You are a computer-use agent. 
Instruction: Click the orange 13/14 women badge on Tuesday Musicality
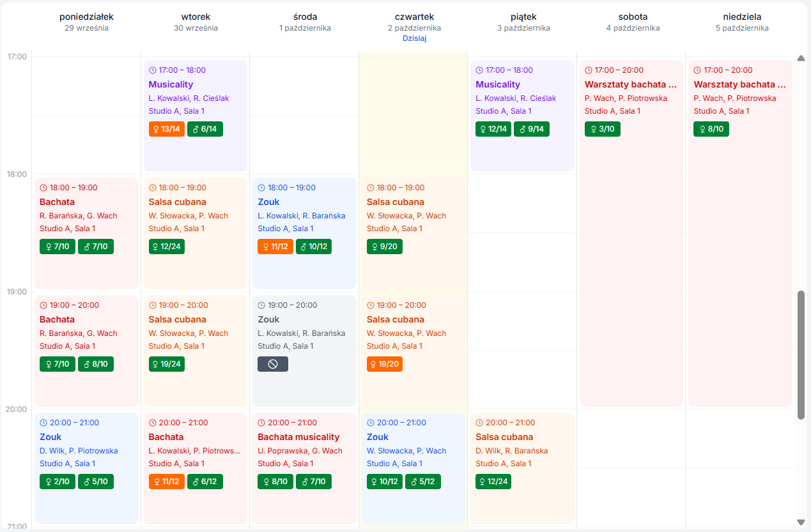[167, 129]
